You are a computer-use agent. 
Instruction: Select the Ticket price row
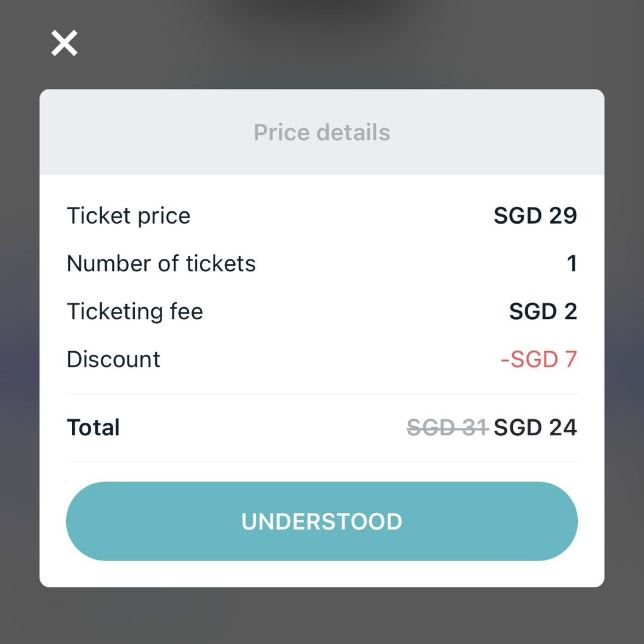coord(129,215)
